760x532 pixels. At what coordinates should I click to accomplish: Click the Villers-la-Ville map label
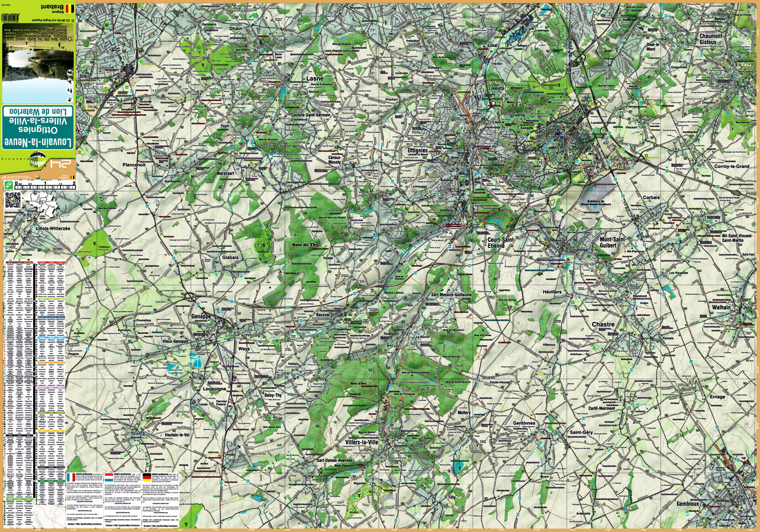click(361, 442)
